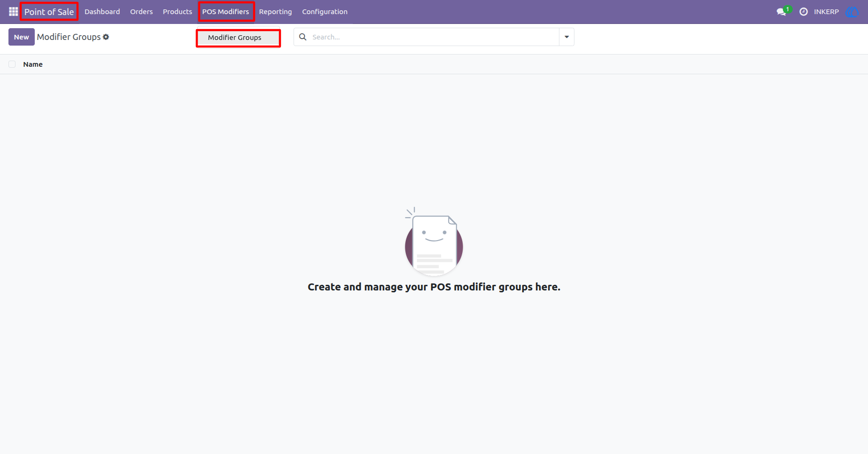
Task: Sort by the Name column header
Action: pyautogui.click(x=33, y=64)
